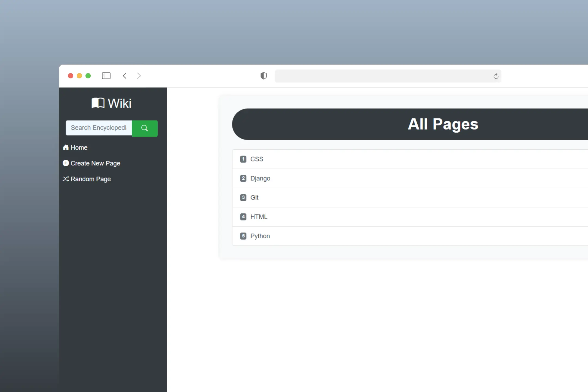Reload the page with refresh icon

(496, 76)
